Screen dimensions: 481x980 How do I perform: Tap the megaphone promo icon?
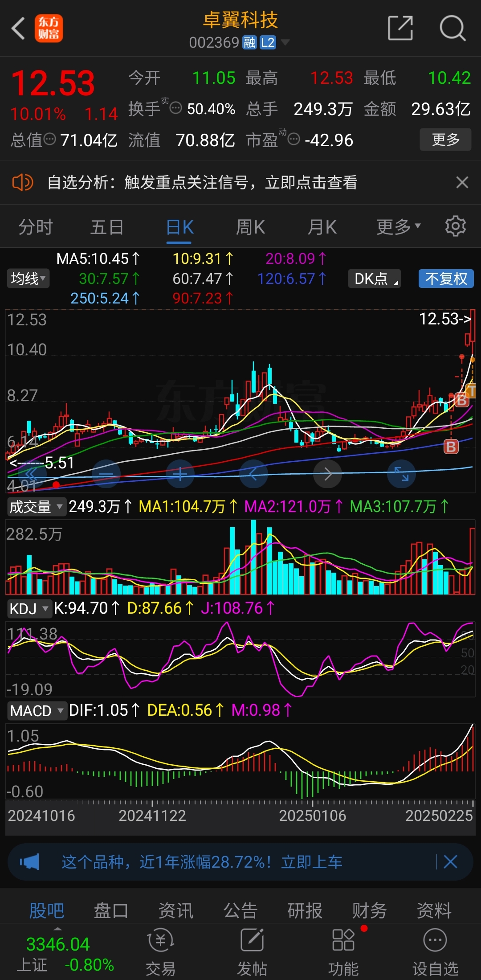coord(29,861)
